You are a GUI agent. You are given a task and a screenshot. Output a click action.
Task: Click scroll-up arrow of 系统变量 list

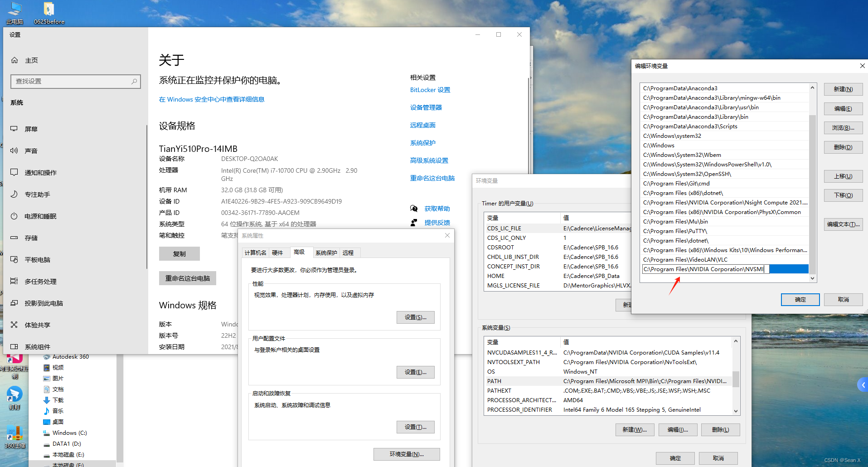(x=736, y=341)
